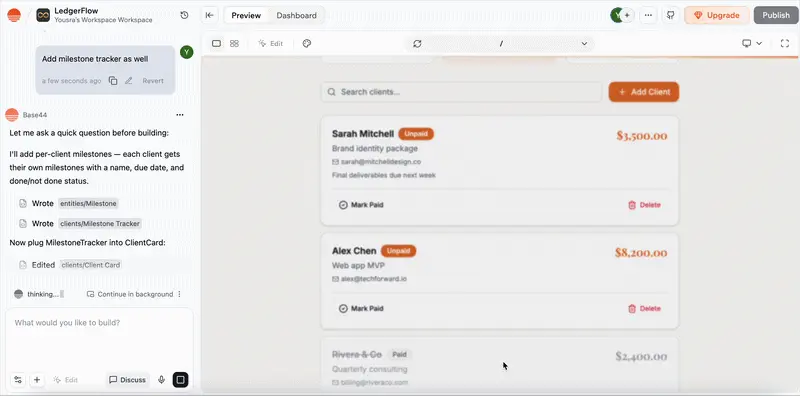
Task: Click the Rivera & Co Paid badge
Action: (399, 354)
